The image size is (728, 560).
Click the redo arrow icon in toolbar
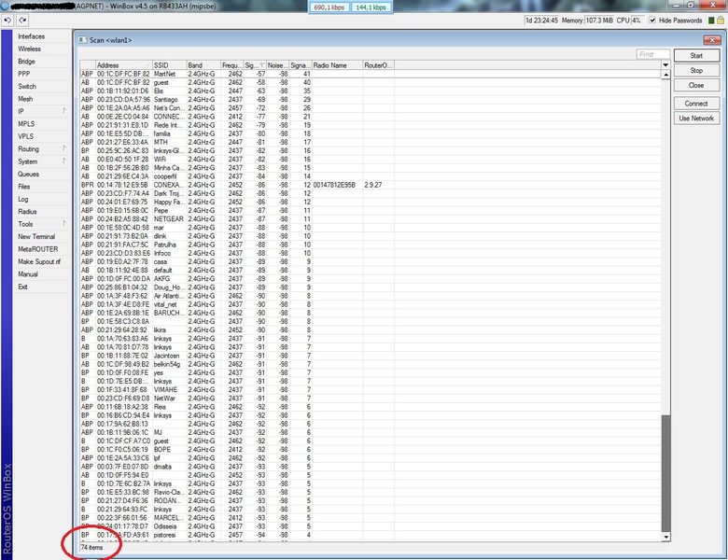click(22, 21)
